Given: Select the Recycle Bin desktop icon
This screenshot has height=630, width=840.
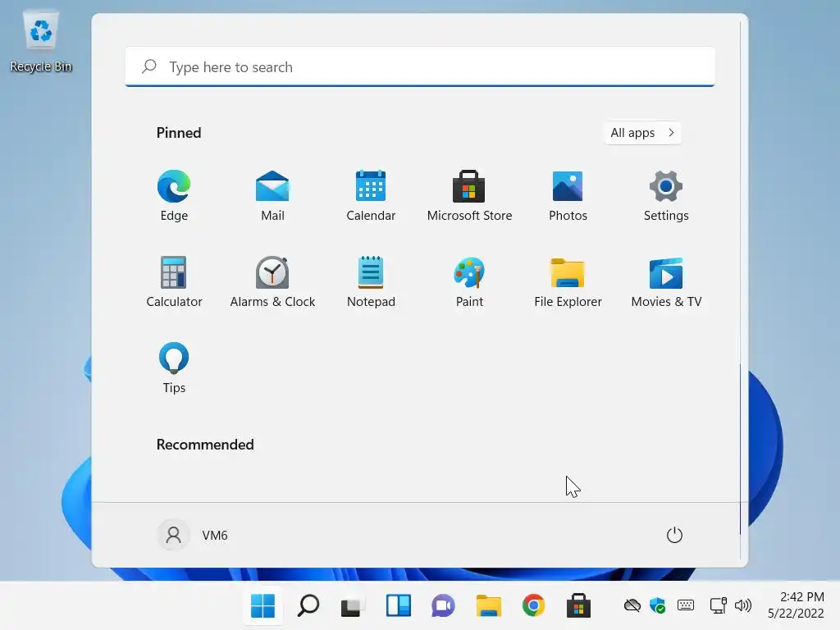Looking at the screenshot, I should 41,41.
